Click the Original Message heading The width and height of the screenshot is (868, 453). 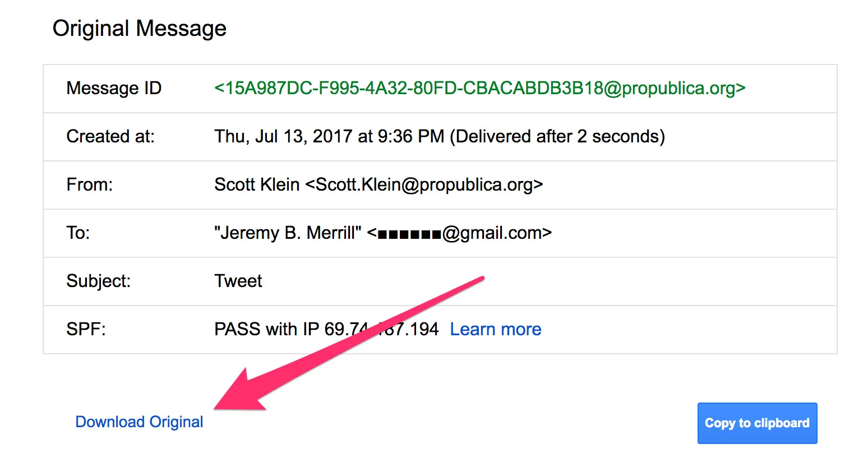[x=139, y=28]
